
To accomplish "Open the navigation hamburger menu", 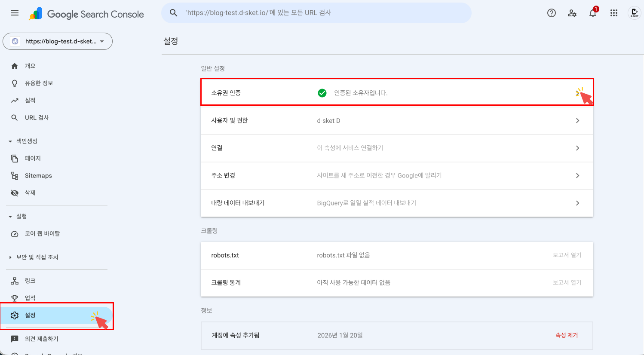I will [14, 13].
